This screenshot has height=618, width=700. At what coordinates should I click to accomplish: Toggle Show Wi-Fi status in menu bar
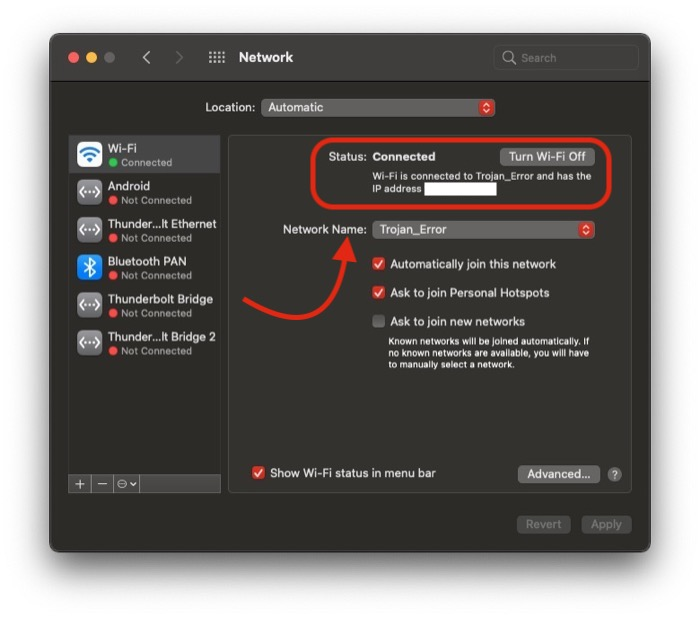pyautogui.click(x=259, y=473)
